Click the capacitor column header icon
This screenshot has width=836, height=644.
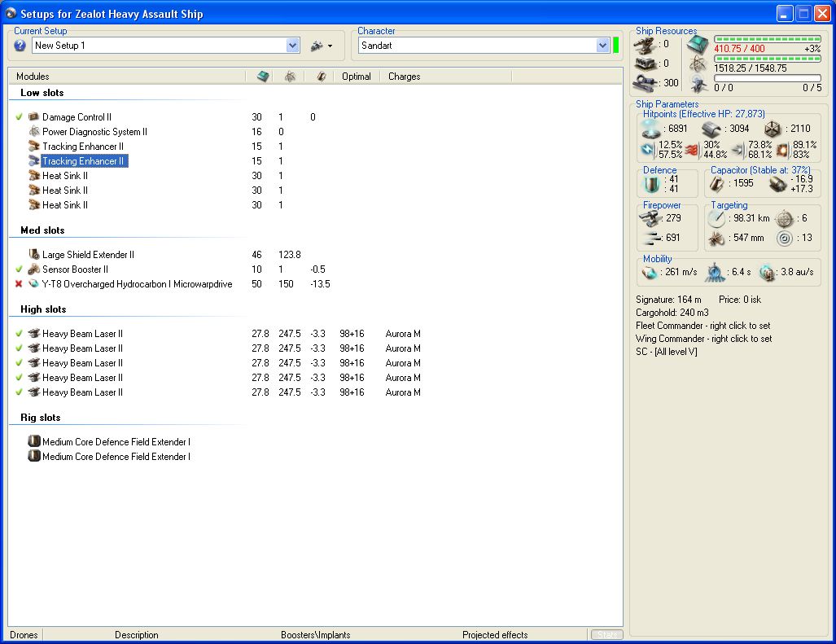pos(321,77)
